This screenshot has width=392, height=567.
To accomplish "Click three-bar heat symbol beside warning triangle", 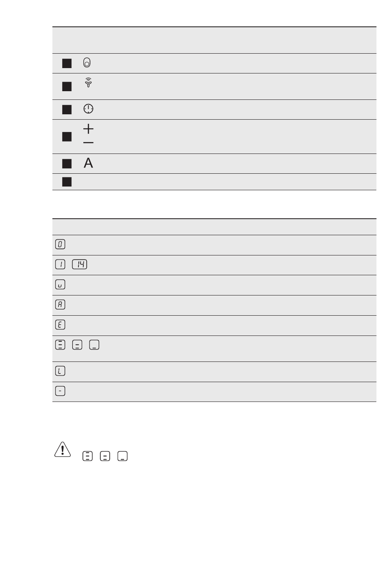I will [87, 456].
